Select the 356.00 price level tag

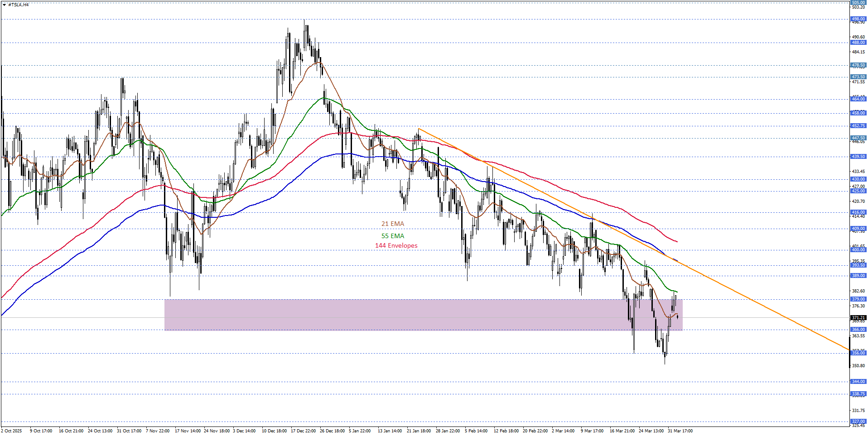pos(858,353)
